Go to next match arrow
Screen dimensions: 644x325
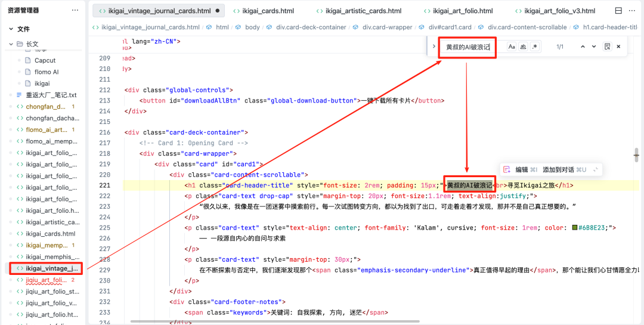click(x=593, y=47)
